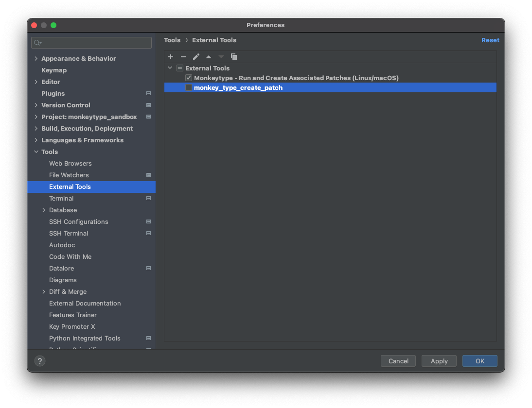Screen dimensions: 532x408
Task: Confirm preferences with OK button
Action: (x=480, y=361)
